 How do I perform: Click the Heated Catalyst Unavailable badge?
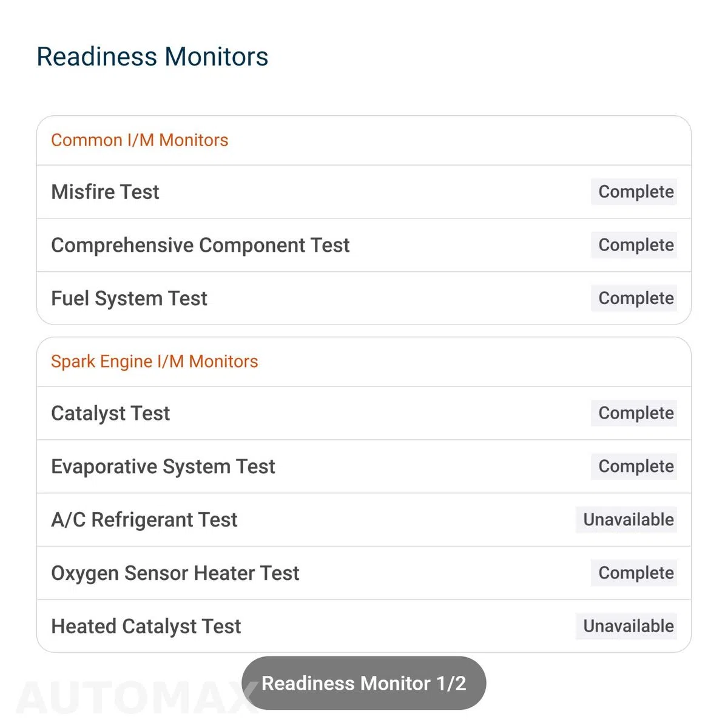click(627, 626)
